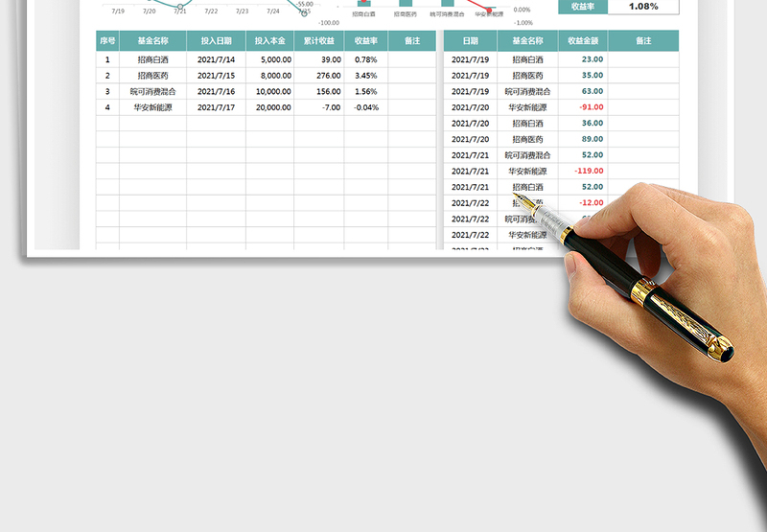The width and height of the screenshot is (767, 532).
Task: Click the 收益率 label beside 1.08%
Action: click(582, 6)
